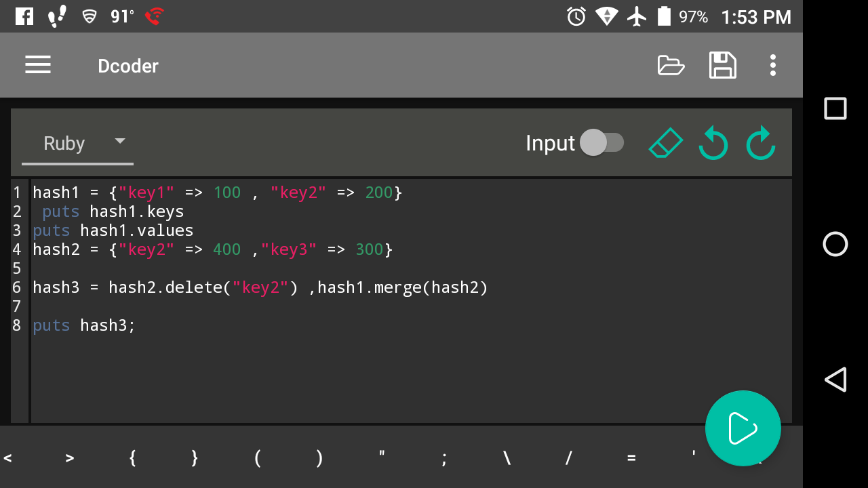This screenshot has width=868, height=488.
Task: Expand the Ruby language dropdown
Action: click(x=77, y=143)
